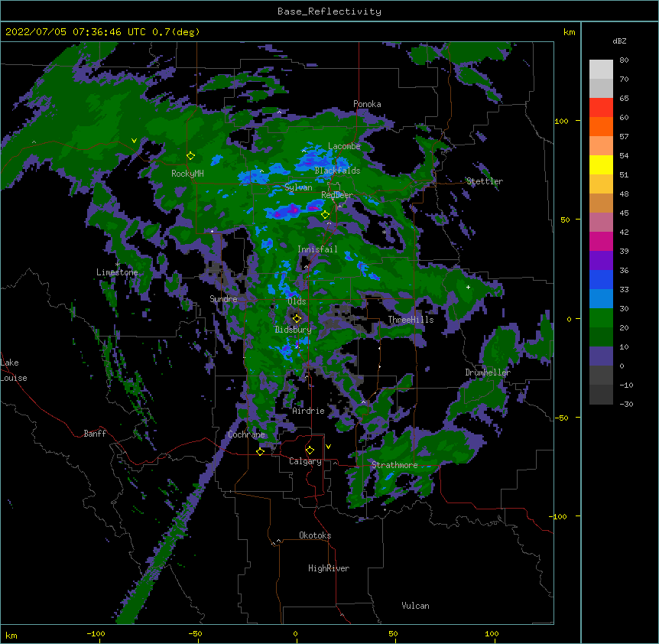The height and width of the screenshot is (644, 659).
Task: Click the Strathmore label
Action: 394,464
